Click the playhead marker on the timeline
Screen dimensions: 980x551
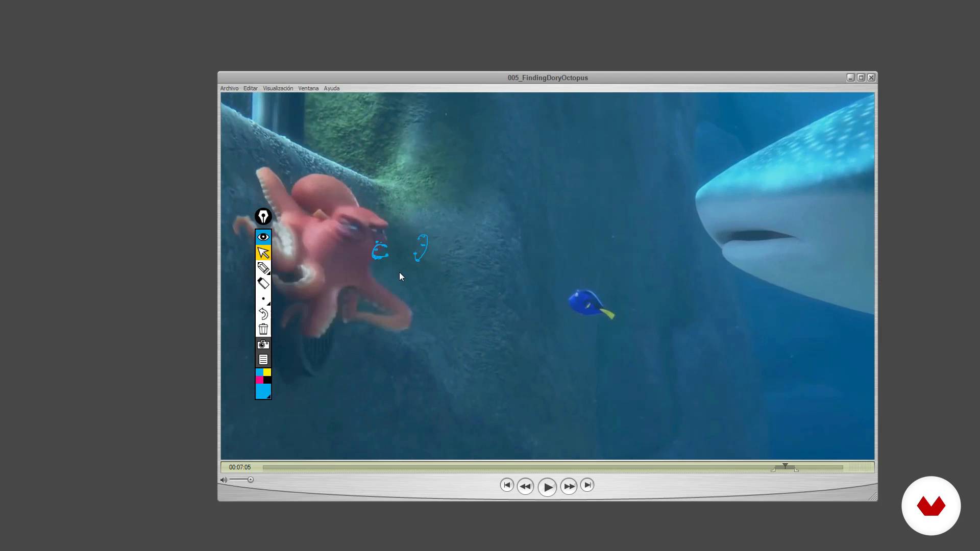tap(785, 466)
